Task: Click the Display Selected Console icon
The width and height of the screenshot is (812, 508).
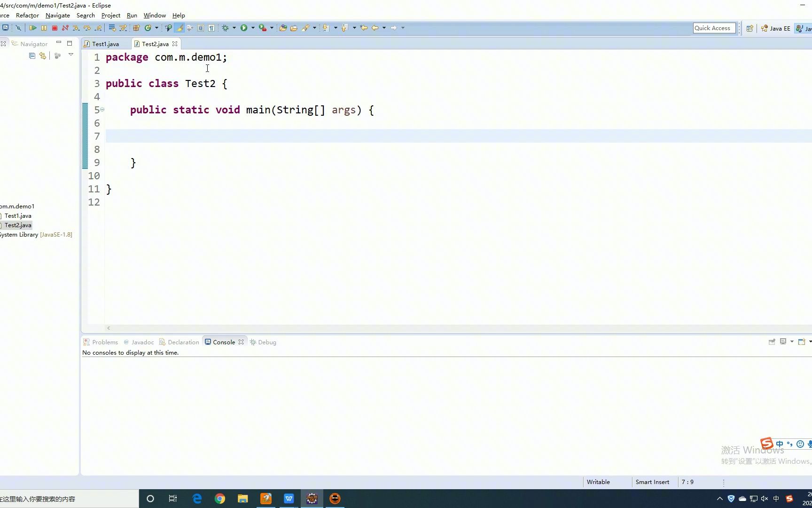Action: 783,342
